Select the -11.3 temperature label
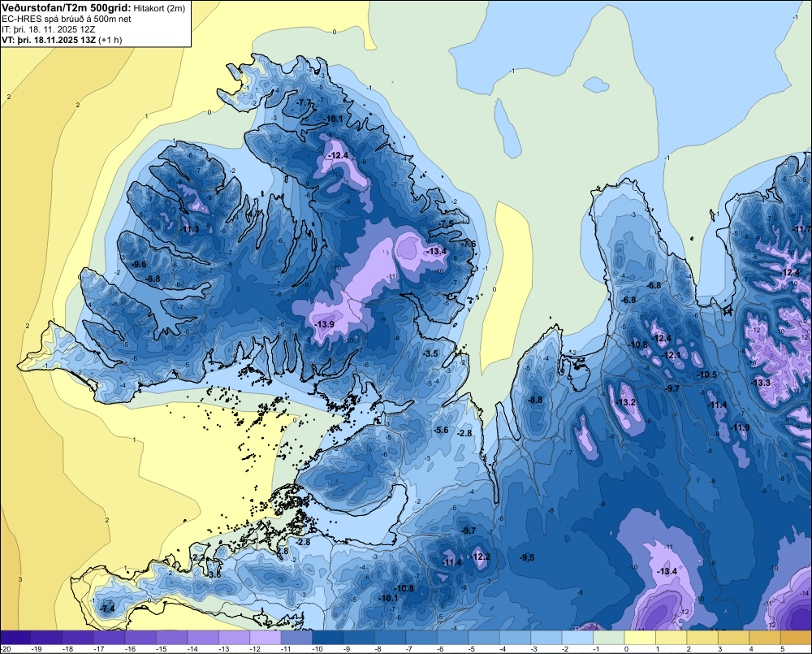Image resolution: width=812 pixels, height=654 pixels. [x=189, y=230]
